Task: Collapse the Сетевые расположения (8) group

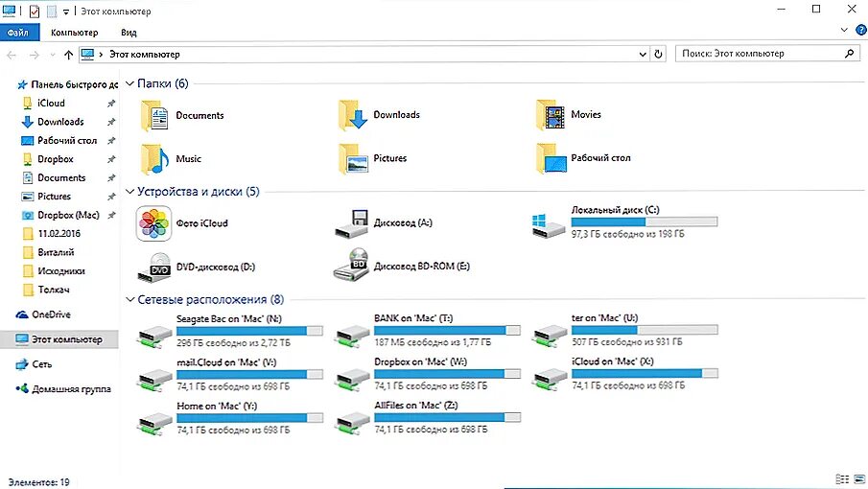Action: [x=129, y=299]
